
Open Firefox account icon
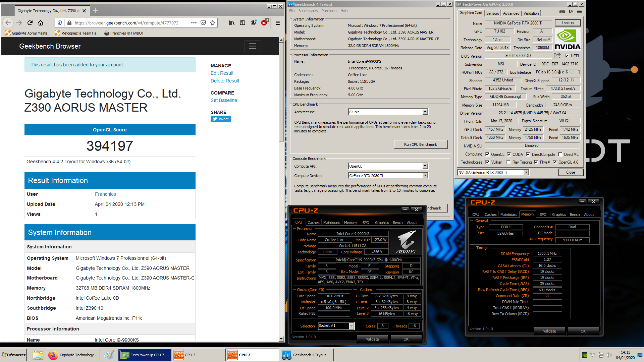253,23
